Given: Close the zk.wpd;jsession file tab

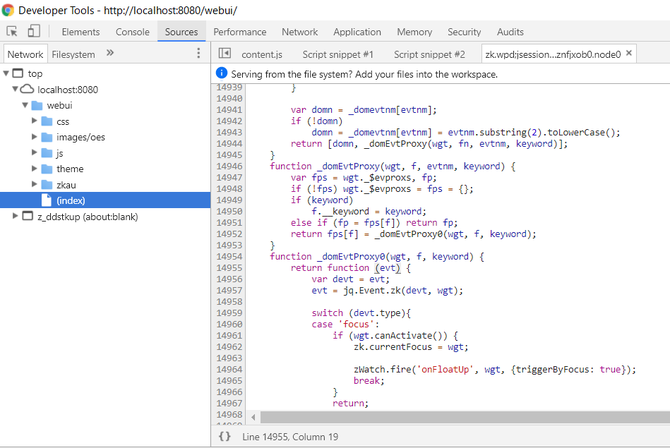Looking at the screenshot, I should [629, 53].
